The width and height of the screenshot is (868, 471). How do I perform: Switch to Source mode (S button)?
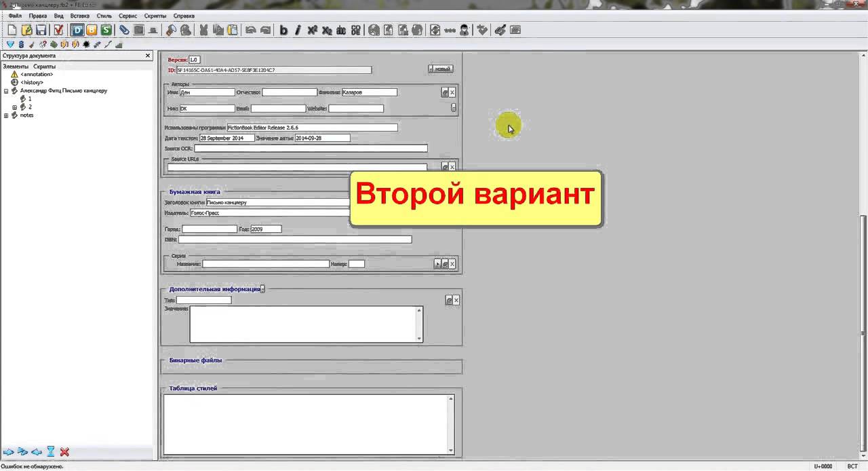(106, 30)
